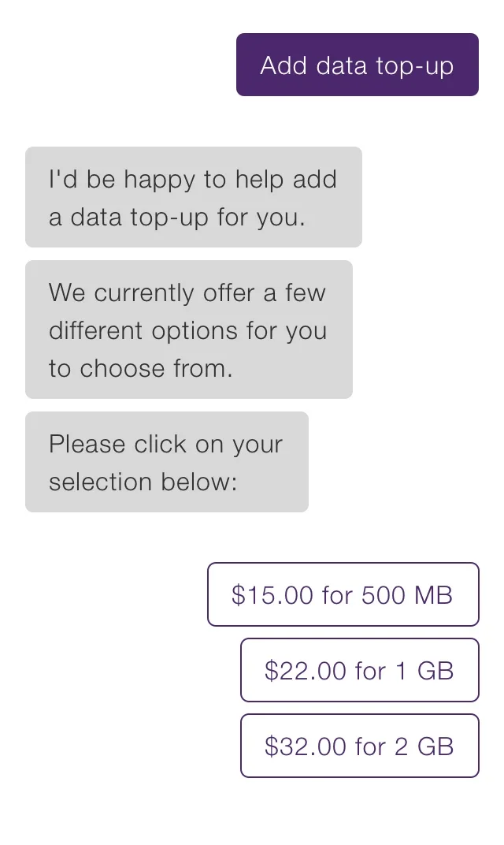The image size is (504, 845).
Task: Pick the middle-priced top-up option
Action: point(359,670)
